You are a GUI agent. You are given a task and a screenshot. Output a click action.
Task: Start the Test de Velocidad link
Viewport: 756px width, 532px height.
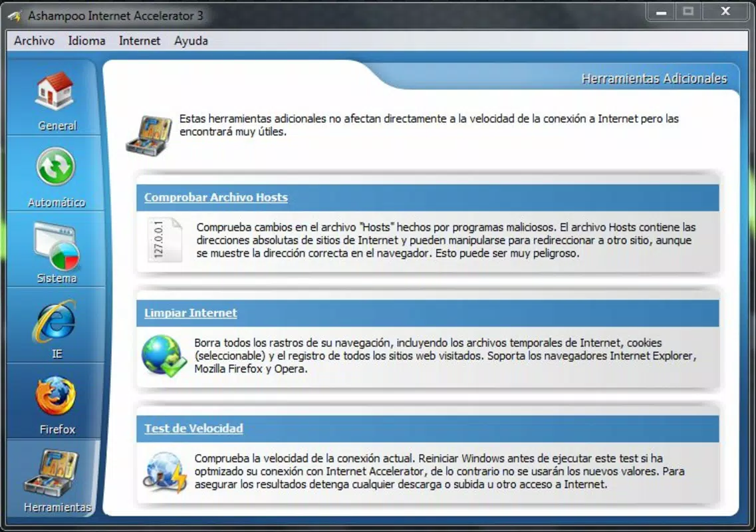point(193,428)
